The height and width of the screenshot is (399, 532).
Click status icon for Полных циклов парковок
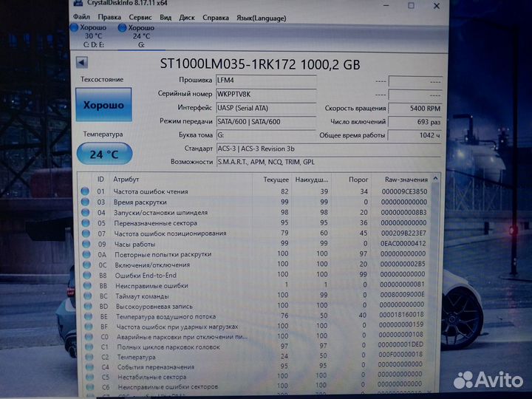(89, 347)
